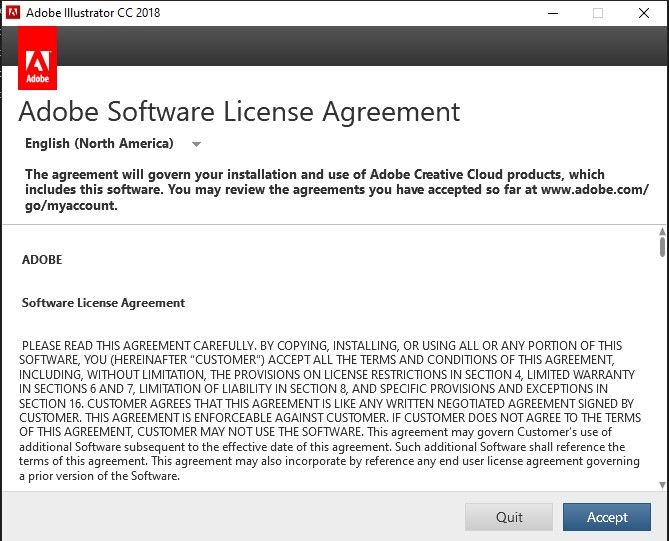669x541 pixels.
Task: Click the dark grey header banner
Action: 360,46
